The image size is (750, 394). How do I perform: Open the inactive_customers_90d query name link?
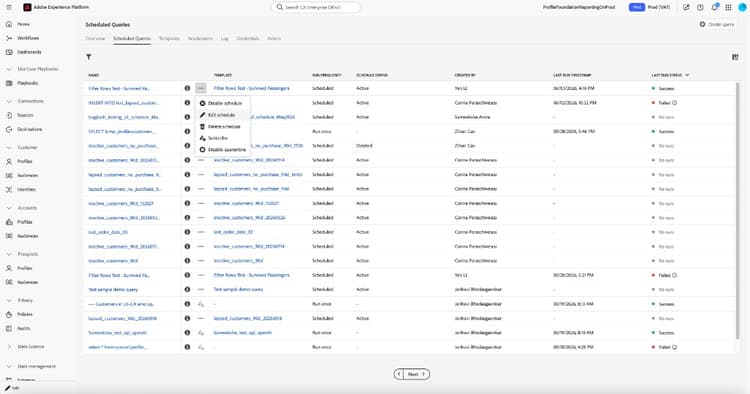(x=113, y=261)
